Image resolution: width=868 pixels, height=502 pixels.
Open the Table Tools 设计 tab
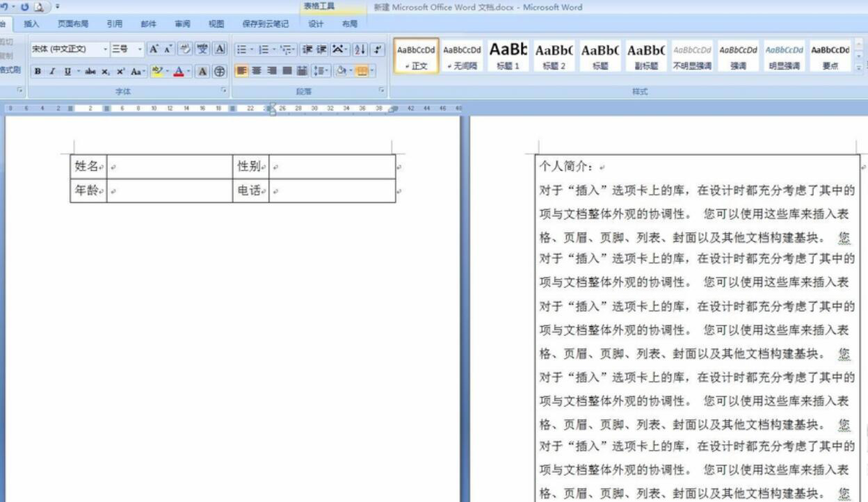click(316, 24)
